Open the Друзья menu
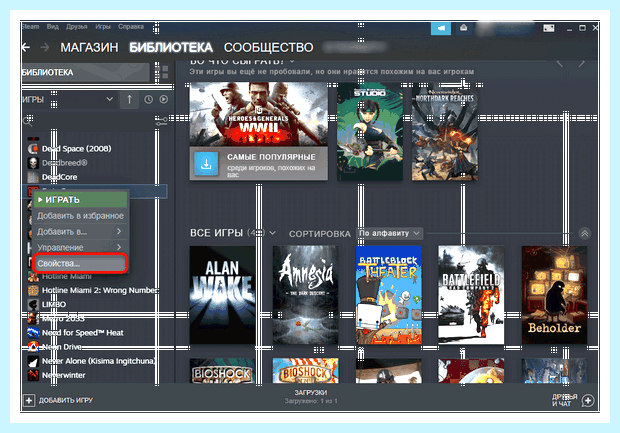The height and width of the screenshot is (433, 620). pos(77,26)
